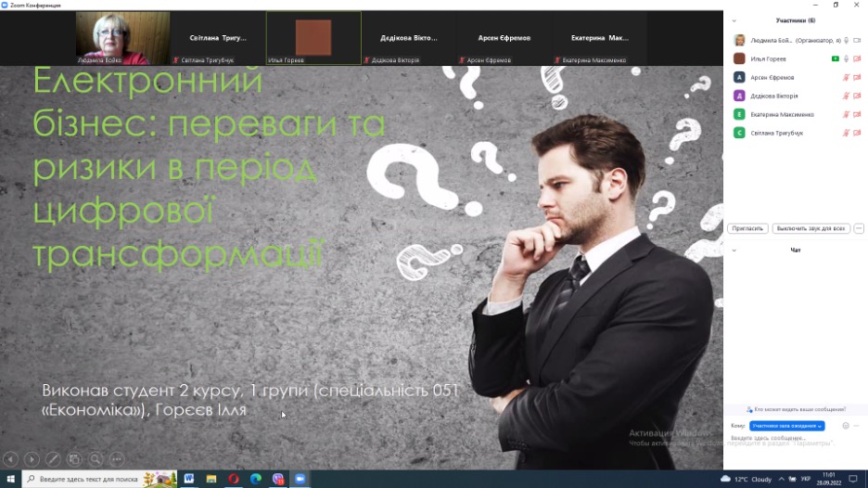Click Світлана Тригубчук's disabled camera icon
This screenshot has width=868, height=488.
tap(857, 133)
